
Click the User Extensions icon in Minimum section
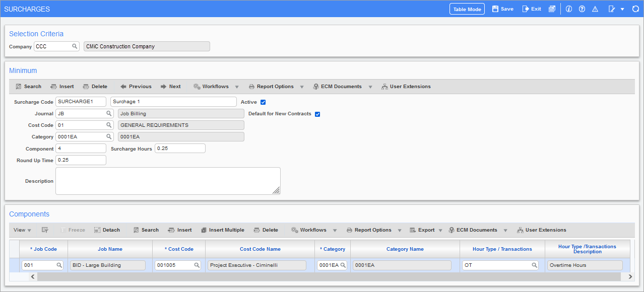pyautogui.click(x=406, y=86)
